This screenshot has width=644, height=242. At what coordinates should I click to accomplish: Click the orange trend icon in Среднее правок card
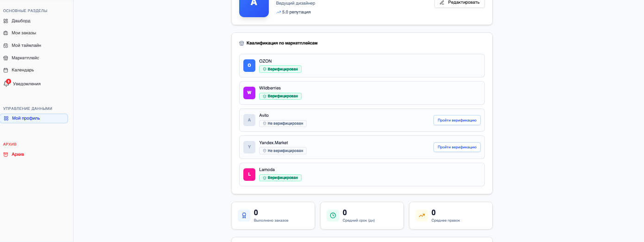(x=421, y=216)
